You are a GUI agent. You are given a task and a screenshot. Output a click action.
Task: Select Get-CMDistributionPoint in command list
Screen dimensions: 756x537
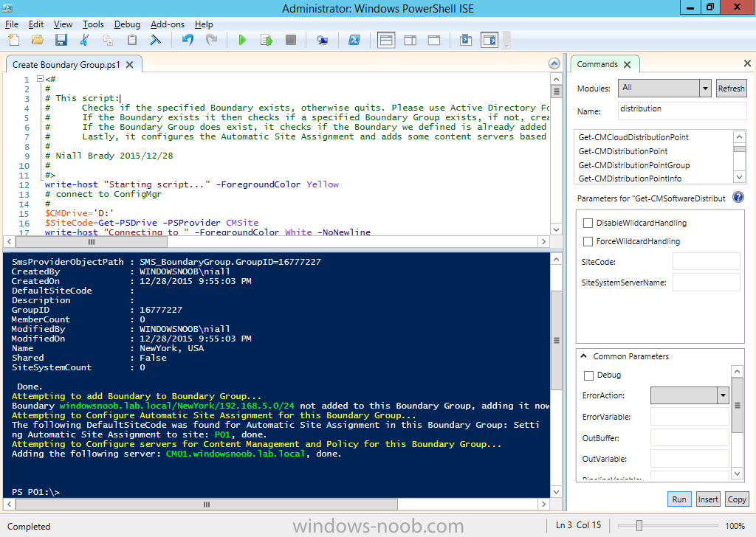[622, 151]
